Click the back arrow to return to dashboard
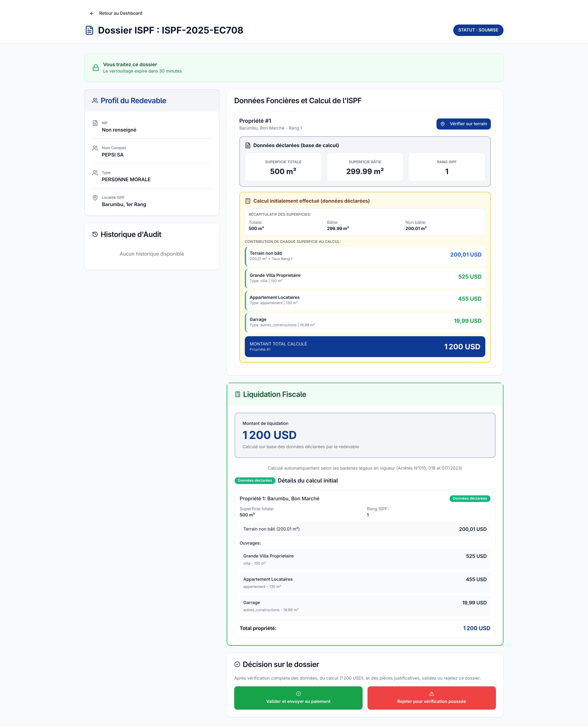 pos(92,13)
